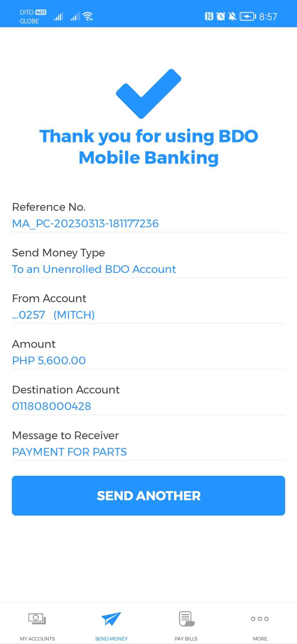The width and height of the screenshot is (297, 644).
Task: Tap the My Accounts cash icon
Action: 37,619
